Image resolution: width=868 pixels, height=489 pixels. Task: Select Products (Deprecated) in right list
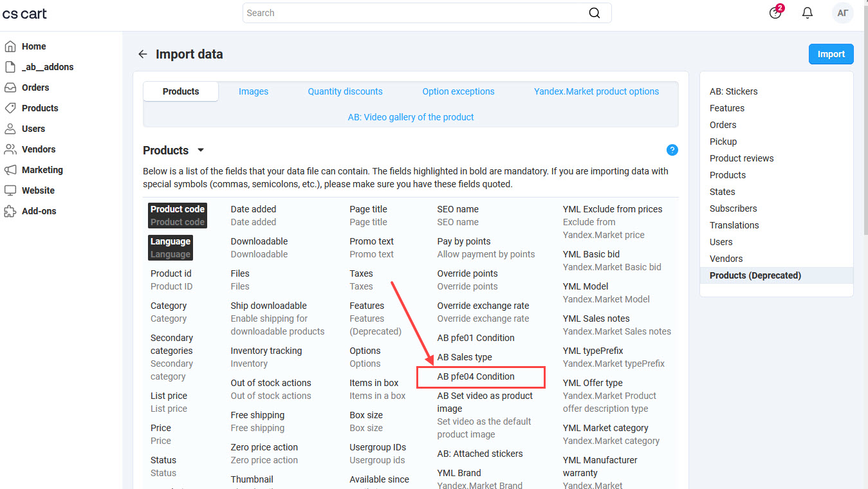[755, 275]
